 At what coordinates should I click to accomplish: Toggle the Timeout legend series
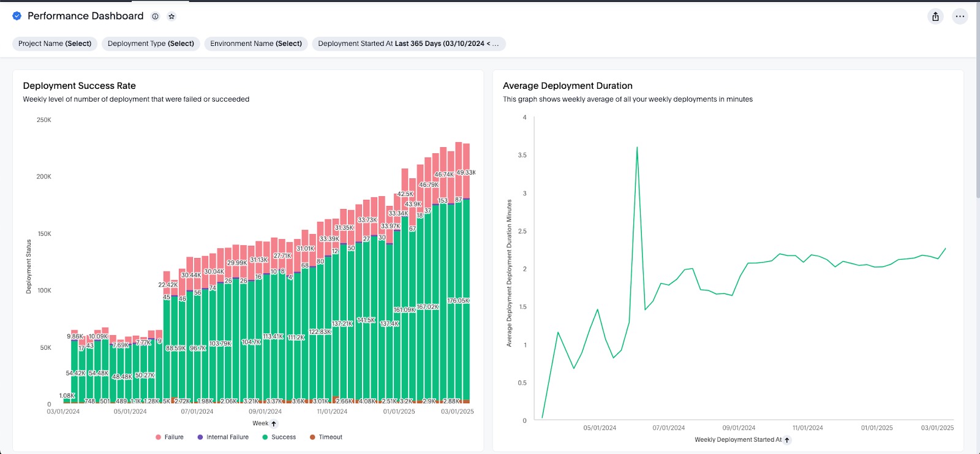point(326,437)
